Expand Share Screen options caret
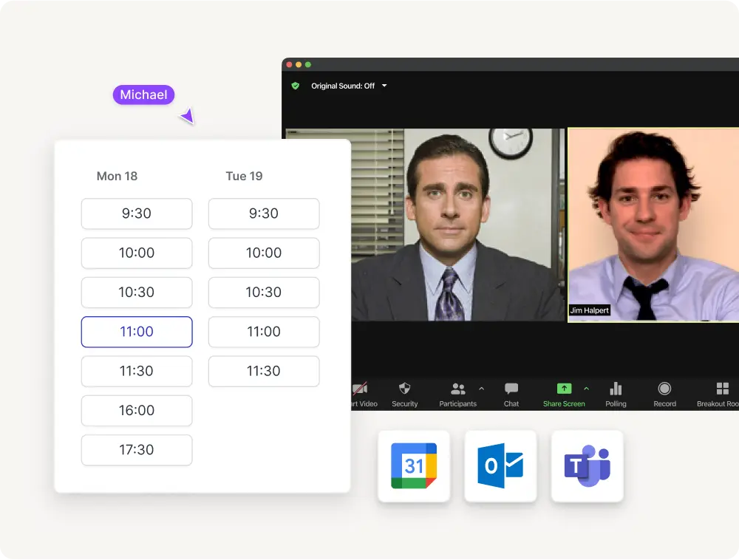Viewport: 739px width, 560px height. 586,389
